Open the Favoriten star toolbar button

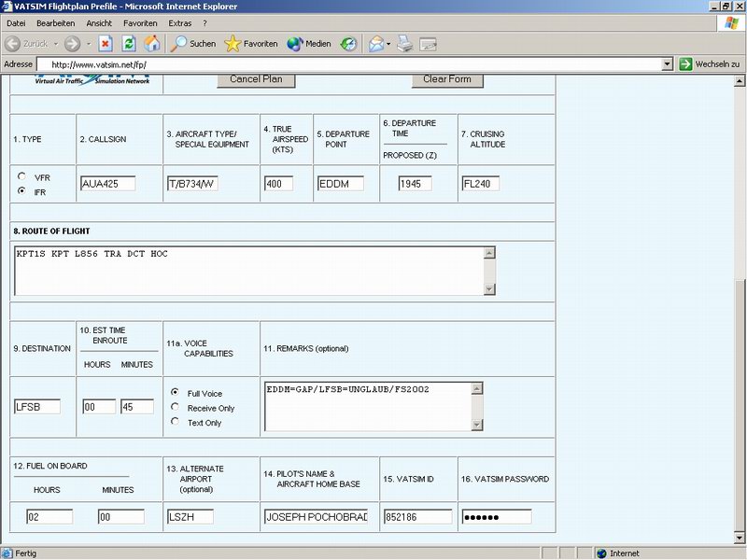tap(251, 43)
